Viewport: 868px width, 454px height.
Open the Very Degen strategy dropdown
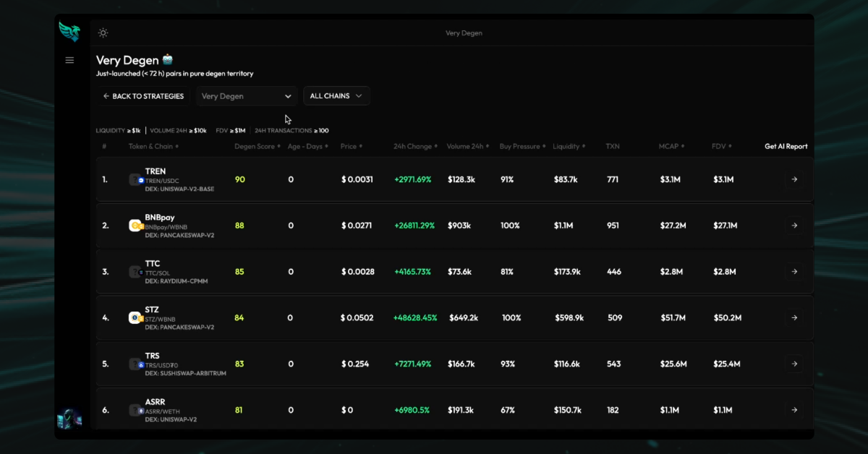247,95
